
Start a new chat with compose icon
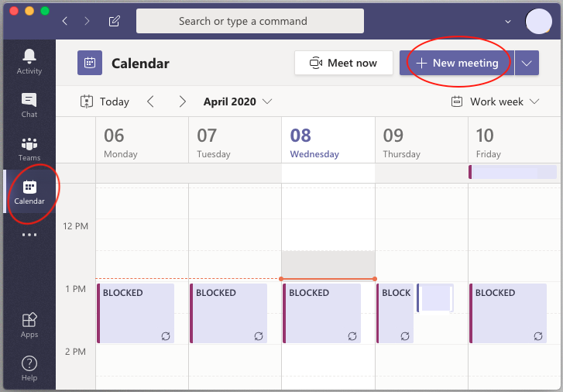(114, 21)
